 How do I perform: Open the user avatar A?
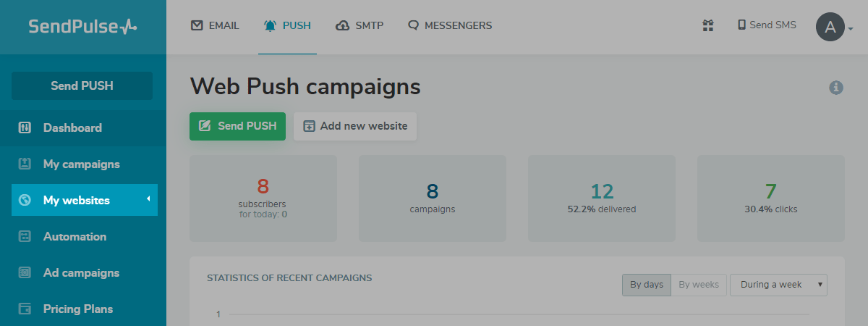tap(830, 28)
